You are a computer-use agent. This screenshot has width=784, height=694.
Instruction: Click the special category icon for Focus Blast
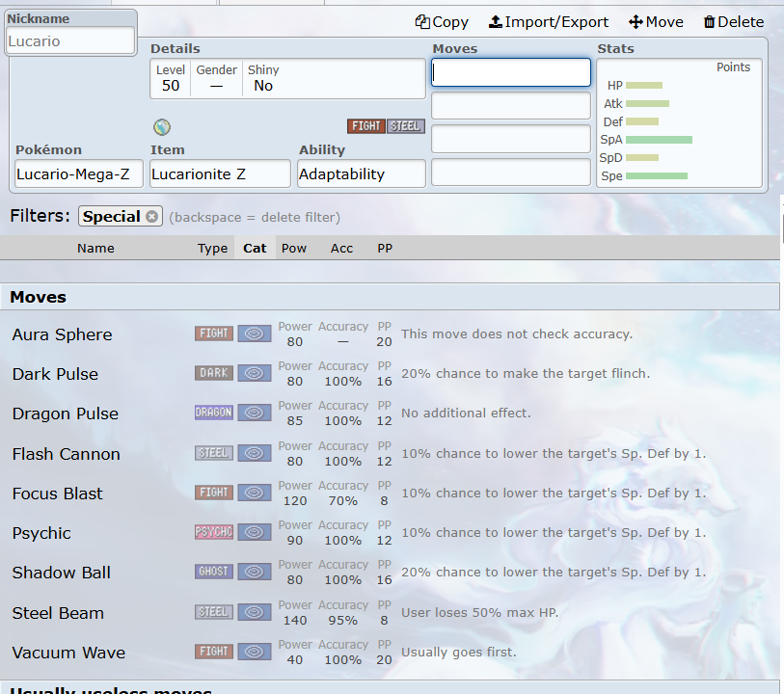coord(255,493)
